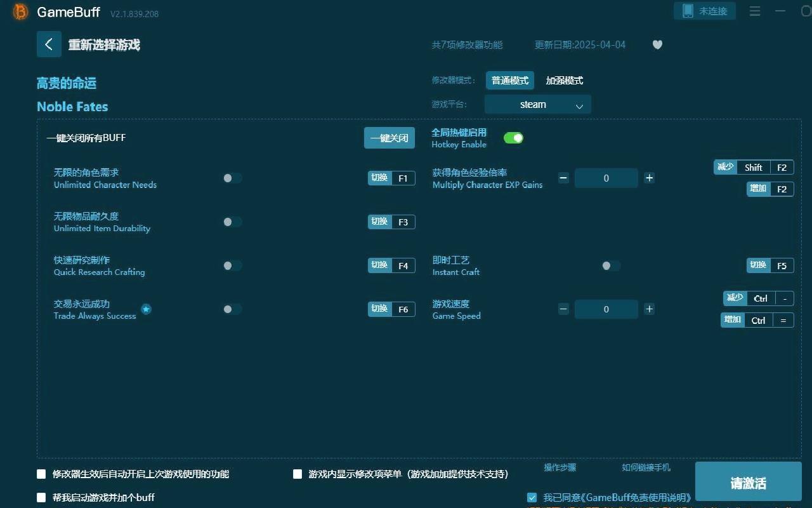
Task: Click the 高贵的命运 game name text
Action: (x=67, y=83)
